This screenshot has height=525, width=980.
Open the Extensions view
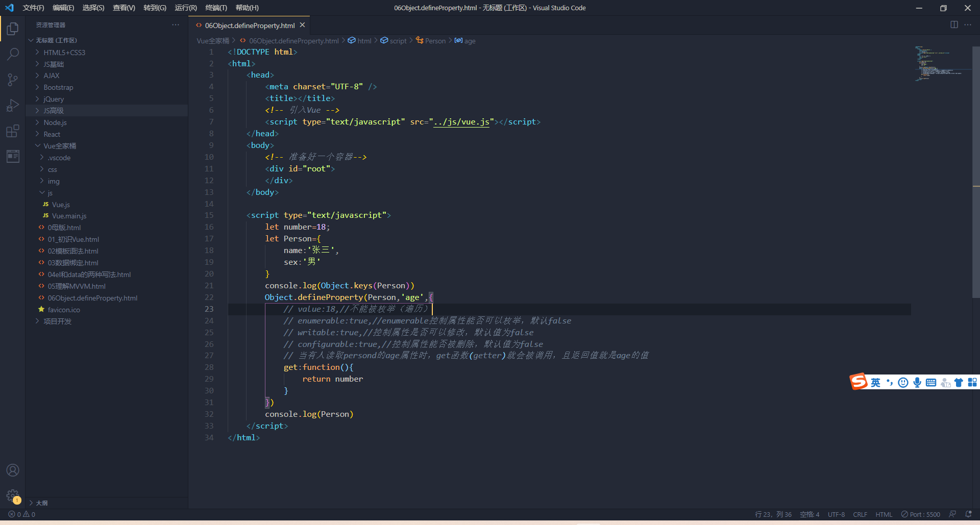pos(13,131)
